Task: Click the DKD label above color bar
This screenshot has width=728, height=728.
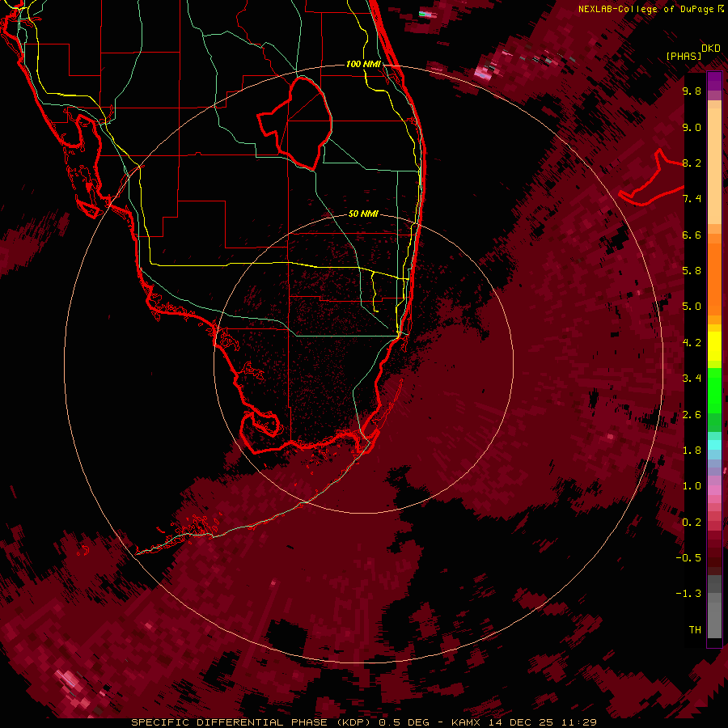Action: coord(711,48)
